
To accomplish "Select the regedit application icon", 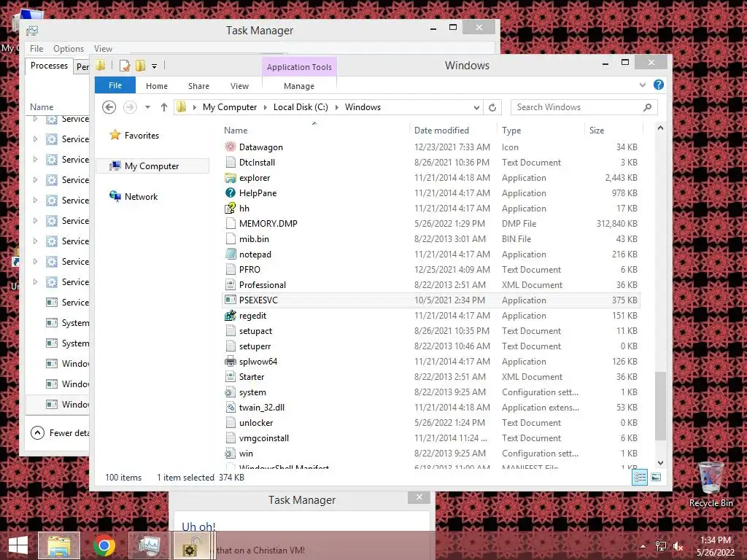I will pos(231,315).
